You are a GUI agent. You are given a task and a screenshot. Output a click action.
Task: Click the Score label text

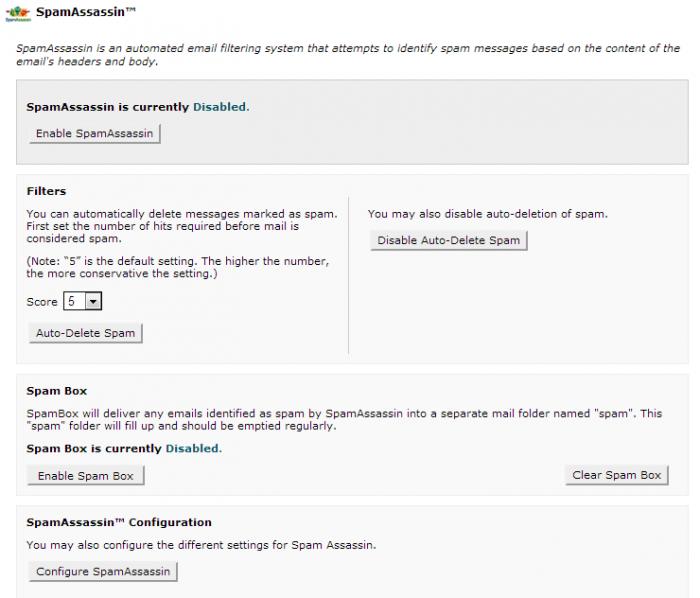tap(42, 301)
